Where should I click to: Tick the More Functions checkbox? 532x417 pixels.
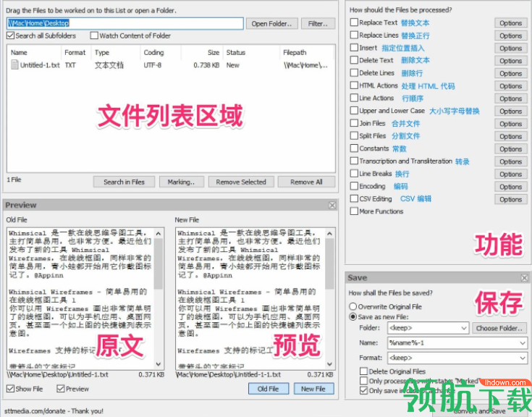354,211
